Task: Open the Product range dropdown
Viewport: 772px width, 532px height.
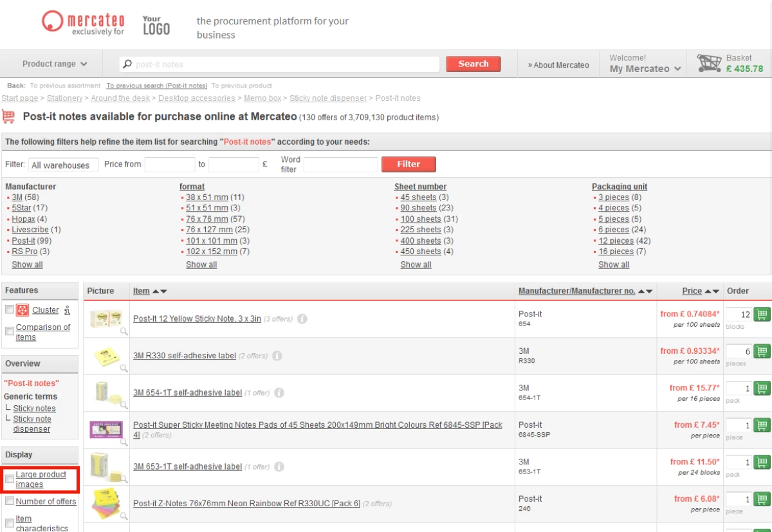Action: 55,64
